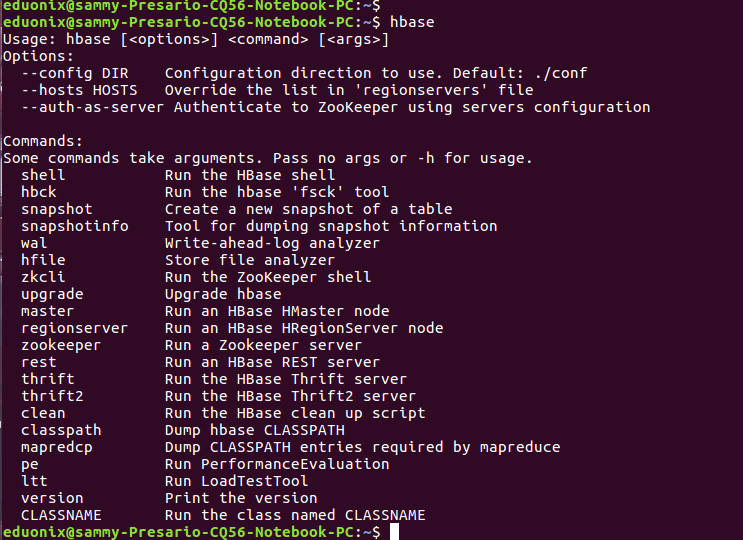This screenshot has height=540, width=743.
Task: Click the 'thrift2' command name
Action: [x=52, y=396]
